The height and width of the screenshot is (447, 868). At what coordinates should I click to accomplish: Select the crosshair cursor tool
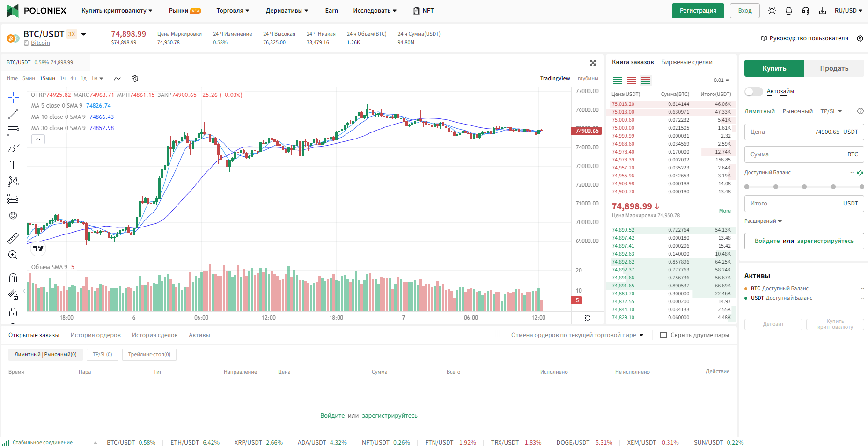13,97
